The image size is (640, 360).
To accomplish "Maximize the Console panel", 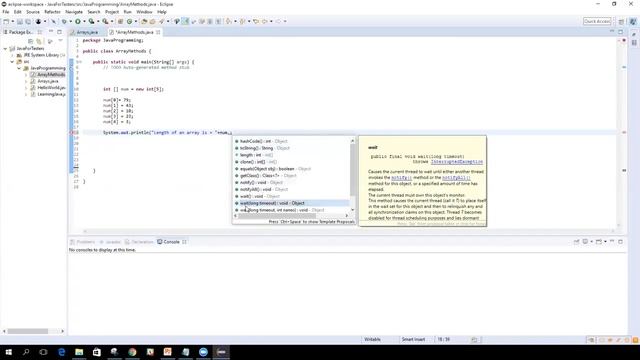I will (620, 242).
